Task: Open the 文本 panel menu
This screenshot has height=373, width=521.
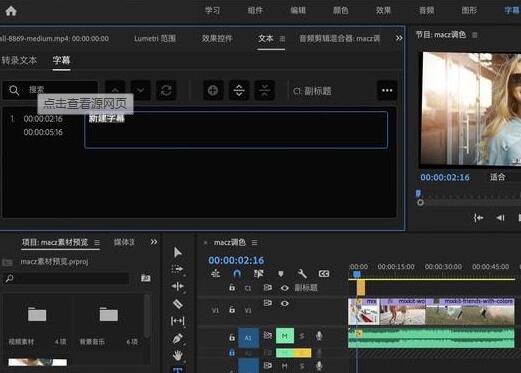Action: click(x=282, y=39)
